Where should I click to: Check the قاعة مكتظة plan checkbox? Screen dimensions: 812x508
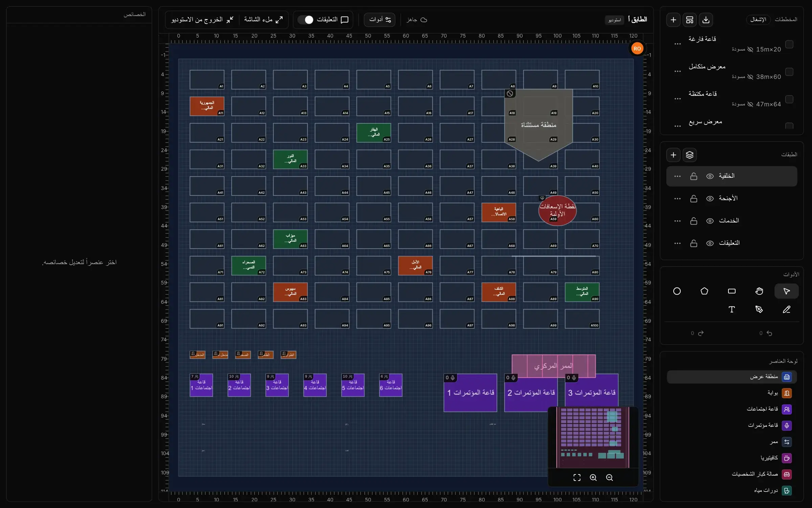pos(789,99)
